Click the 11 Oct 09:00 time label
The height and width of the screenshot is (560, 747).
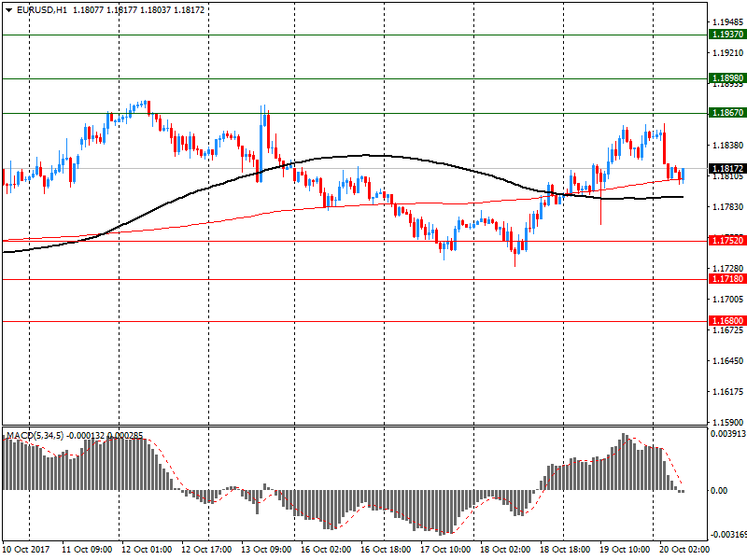[x=87, y=550]
